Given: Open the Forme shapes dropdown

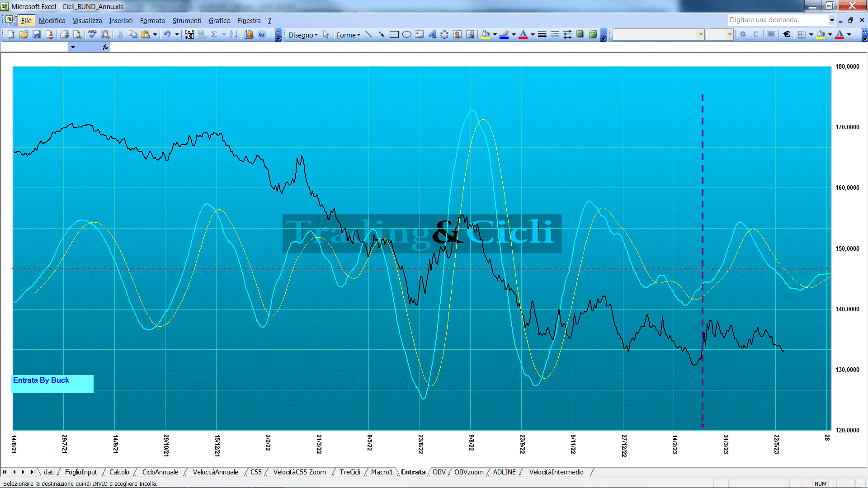Looking at the screenshot, I should [348, 35].
